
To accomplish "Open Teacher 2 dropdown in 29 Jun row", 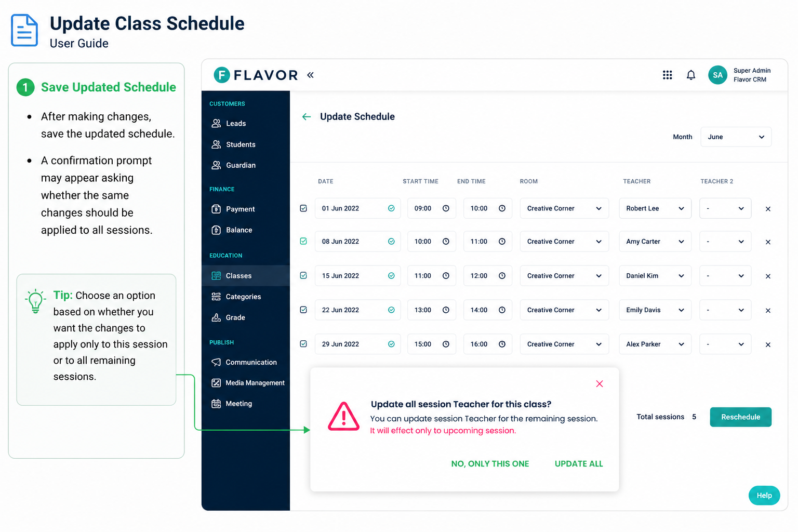I will tap(725, 344).
